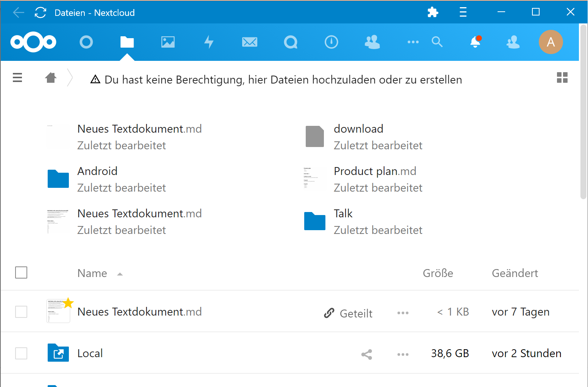Viewport: 588px width, 387px height.
Task: Open contacts menu icon beside avatar
Action: point(513,42)
